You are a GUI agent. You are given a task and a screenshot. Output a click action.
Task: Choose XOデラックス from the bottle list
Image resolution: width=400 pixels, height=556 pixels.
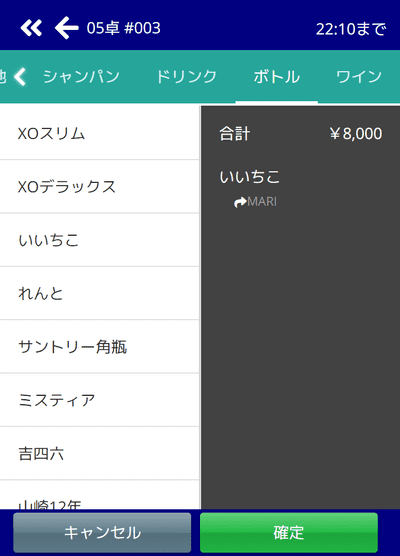pos(99,187)
